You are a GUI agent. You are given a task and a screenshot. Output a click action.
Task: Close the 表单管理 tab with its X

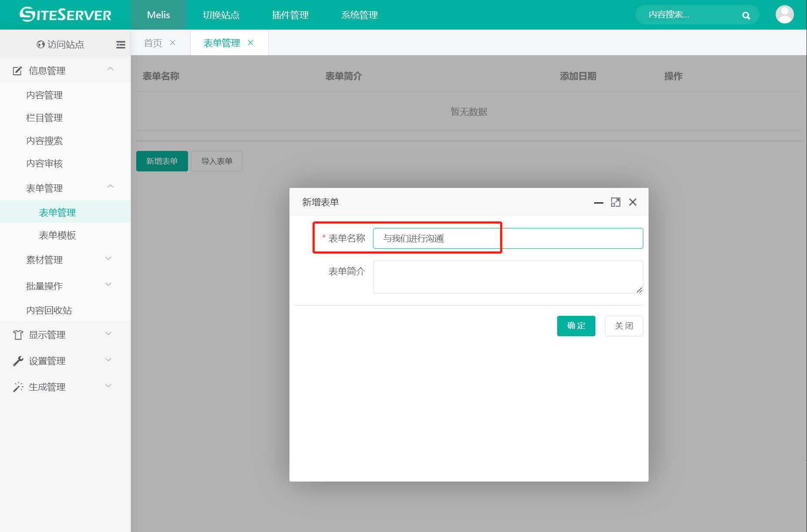coord(250,43)
